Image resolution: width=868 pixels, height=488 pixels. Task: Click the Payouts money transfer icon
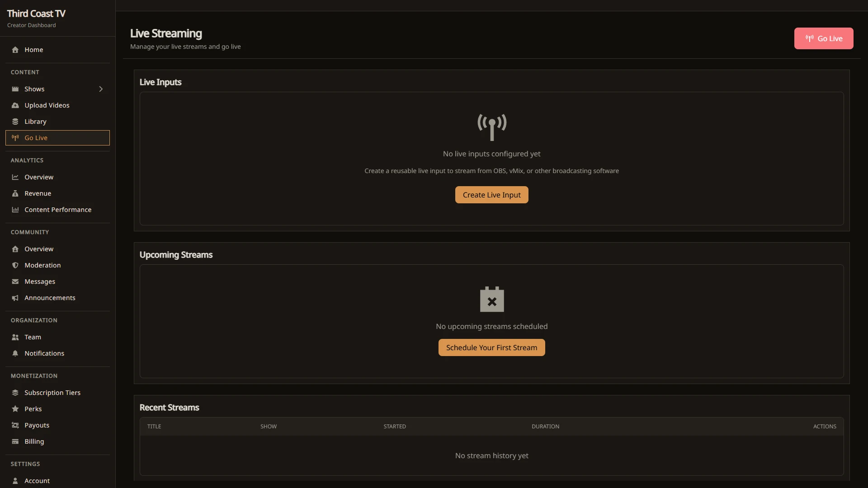click(x=15, y=425)
